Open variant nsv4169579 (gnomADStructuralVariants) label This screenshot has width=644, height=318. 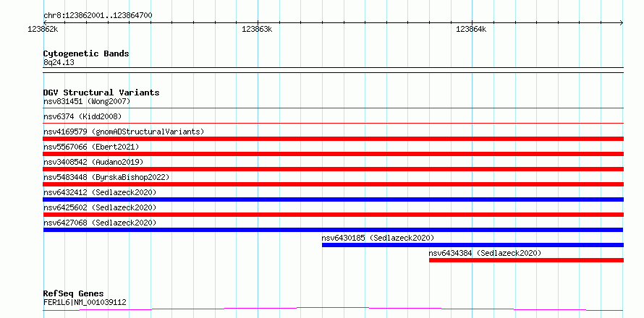click(124, 132)
